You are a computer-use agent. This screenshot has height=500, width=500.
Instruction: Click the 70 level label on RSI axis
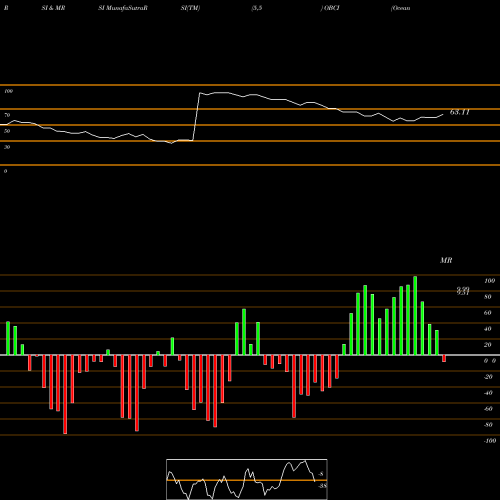coord(7,115)
